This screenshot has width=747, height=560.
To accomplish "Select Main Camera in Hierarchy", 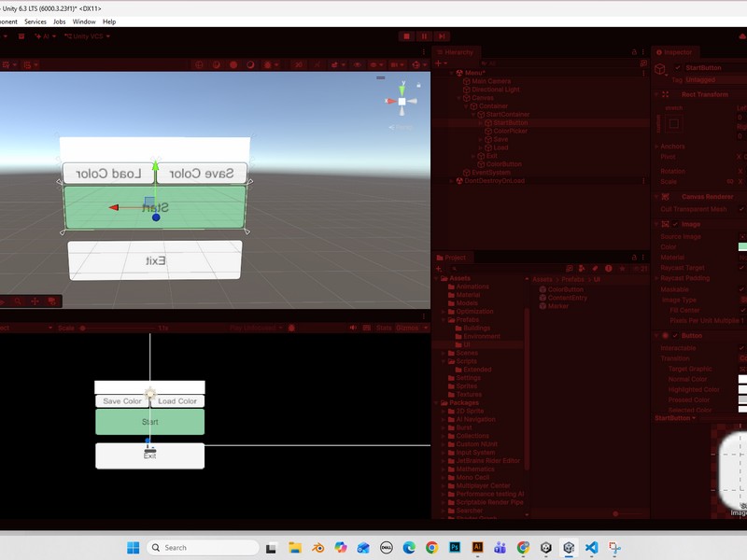I will click(x=491, y=81).
